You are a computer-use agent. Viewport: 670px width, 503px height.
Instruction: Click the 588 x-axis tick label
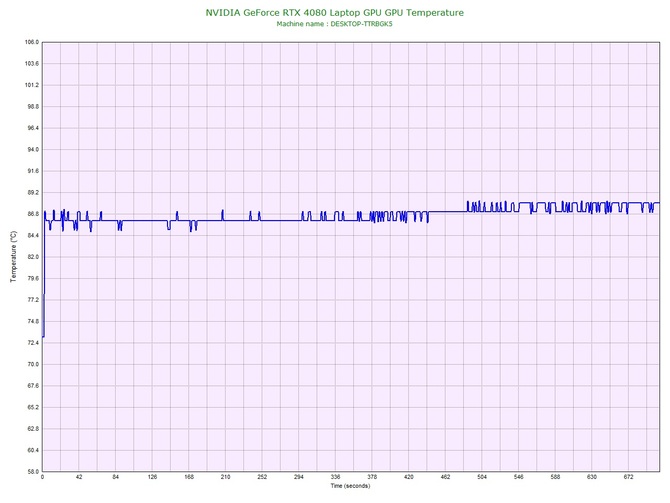[x=555, y=477]
